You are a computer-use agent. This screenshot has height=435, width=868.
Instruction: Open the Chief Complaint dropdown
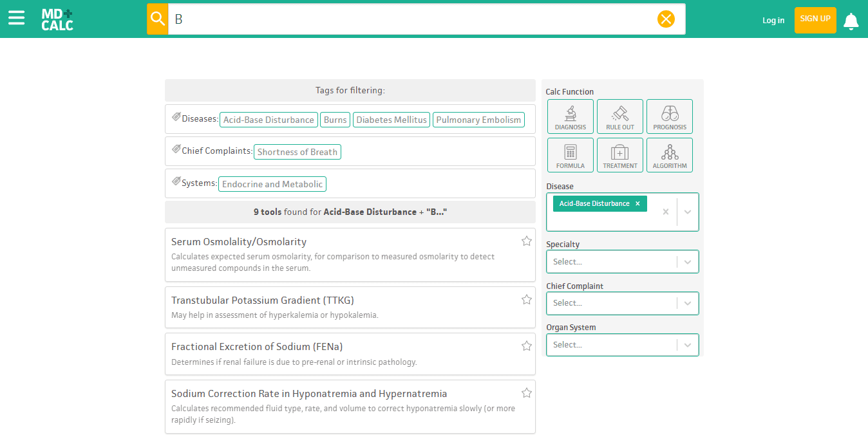(688, 303)
